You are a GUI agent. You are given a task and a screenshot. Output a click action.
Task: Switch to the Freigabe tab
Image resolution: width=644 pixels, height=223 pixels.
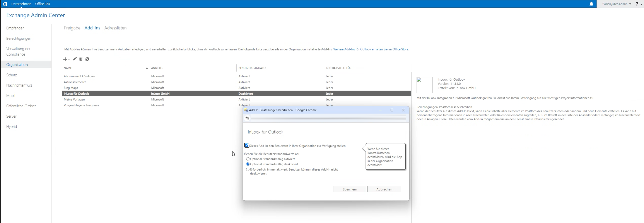pos(72,28)
